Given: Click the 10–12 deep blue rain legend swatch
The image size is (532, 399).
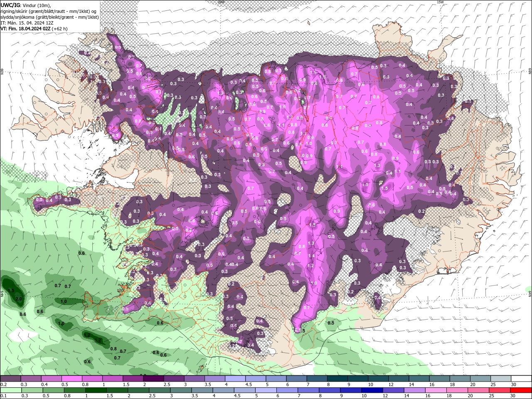Looking at the screenshot, I should (373, 390).
